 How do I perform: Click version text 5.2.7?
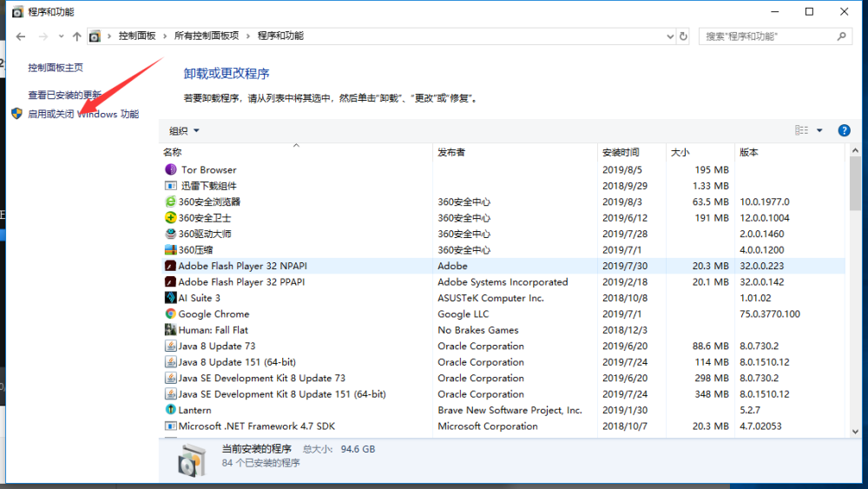pyautogui.click(x=750, y=410)
